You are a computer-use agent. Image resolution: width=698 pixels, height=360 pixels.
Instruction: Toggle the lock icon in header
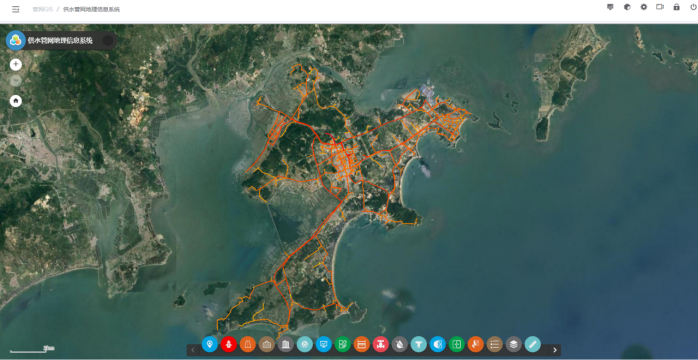coord(677,7)
